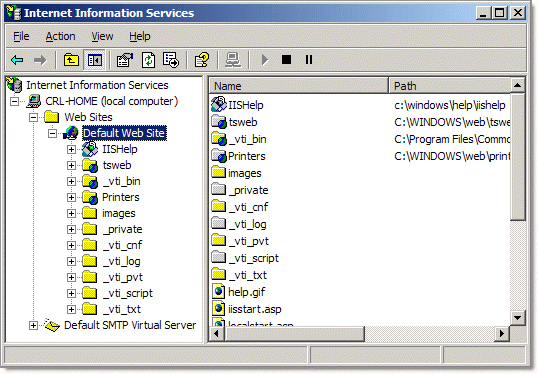Screen dimensions: 538x374
Task: Select _vti_script in the list pane
Action: click(254, 258)
